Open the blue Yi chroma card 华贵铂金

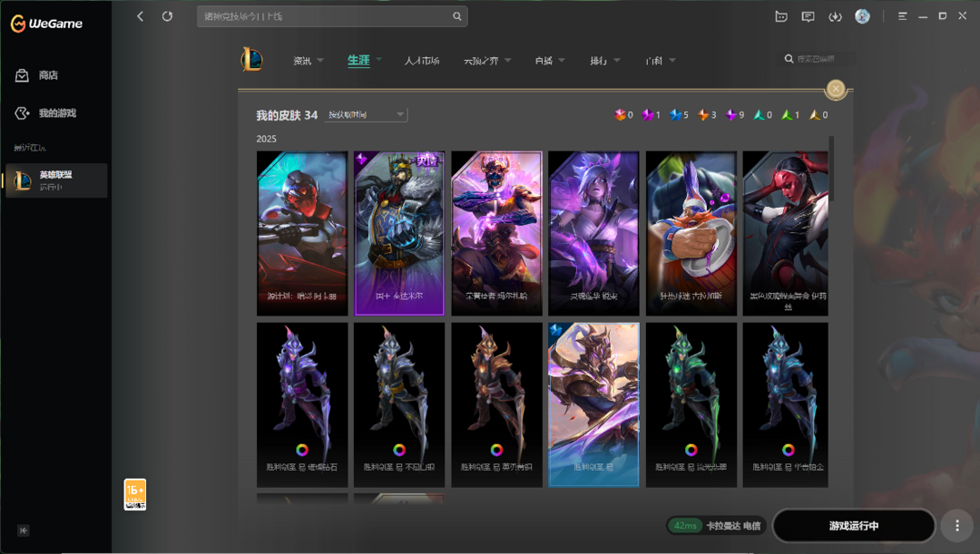pyautogui.click(x=786, y=404)
